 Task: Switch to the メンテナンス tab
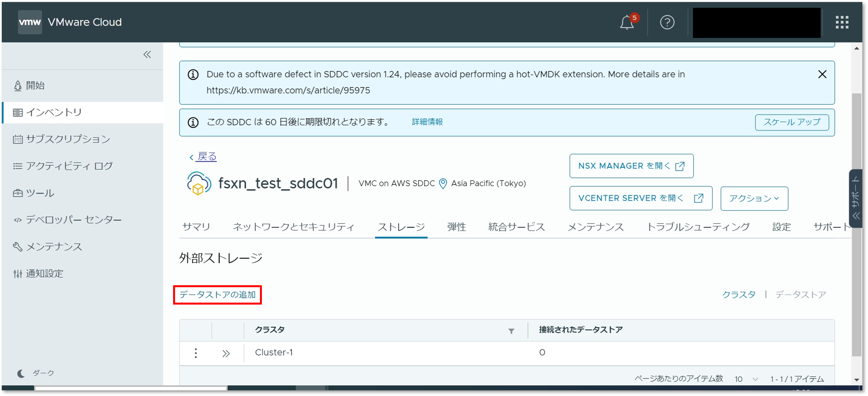click(595, 227)
